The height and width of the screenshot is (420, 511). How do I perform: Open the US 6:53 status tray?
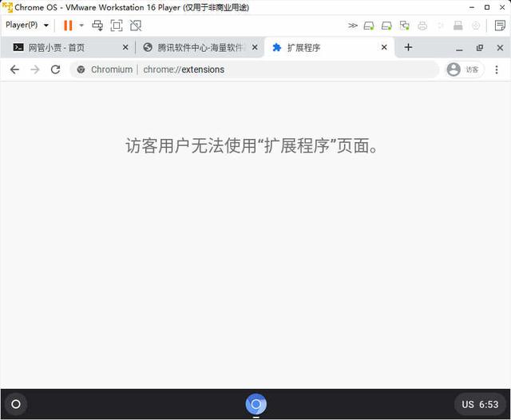480,404
